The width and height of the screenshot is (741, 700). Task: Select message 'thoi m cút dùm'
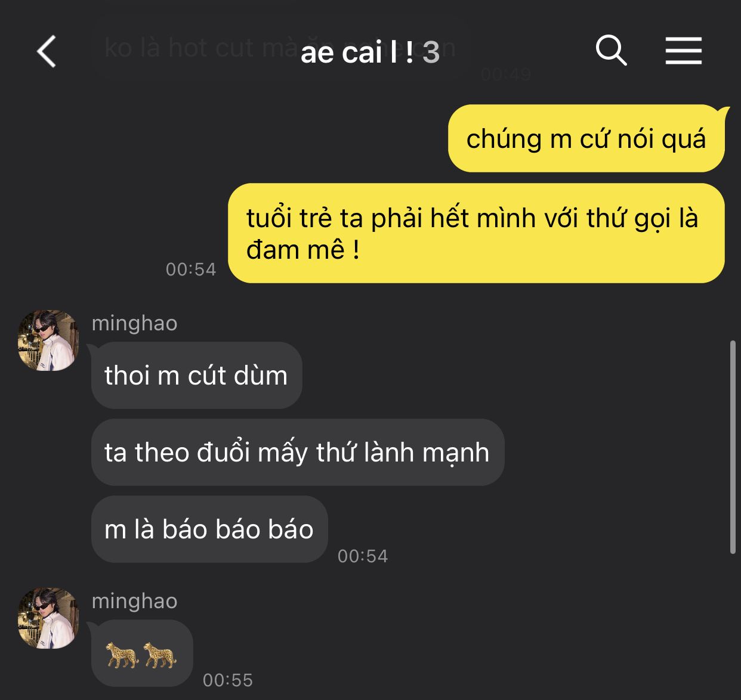196,376
